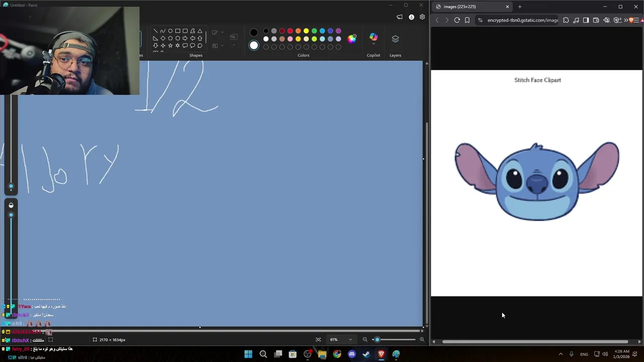Click the browser horizontal scrollbar

535,342
